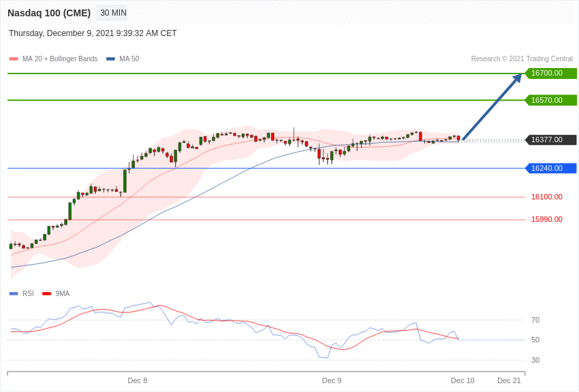Click the 16100.00 red support value
The width and height of the screenshot is (579, 392).
click(546, 197)
